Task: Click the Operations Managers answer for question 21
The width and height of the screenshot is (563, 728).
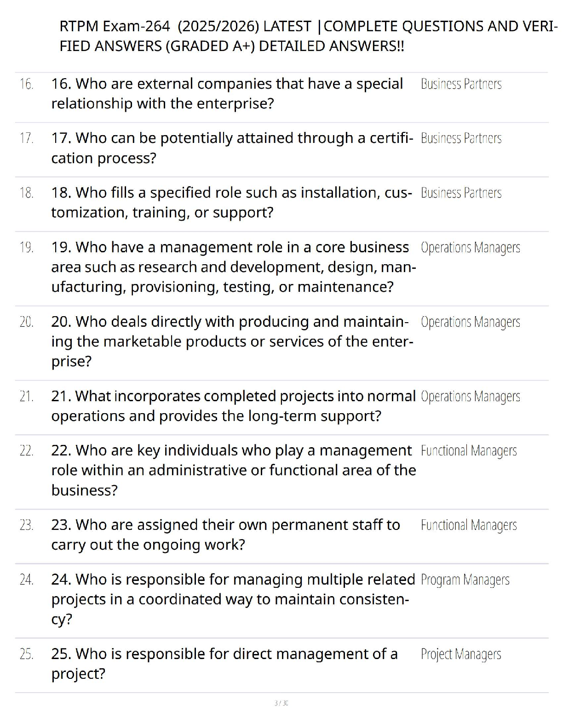Action: point(471,397)
